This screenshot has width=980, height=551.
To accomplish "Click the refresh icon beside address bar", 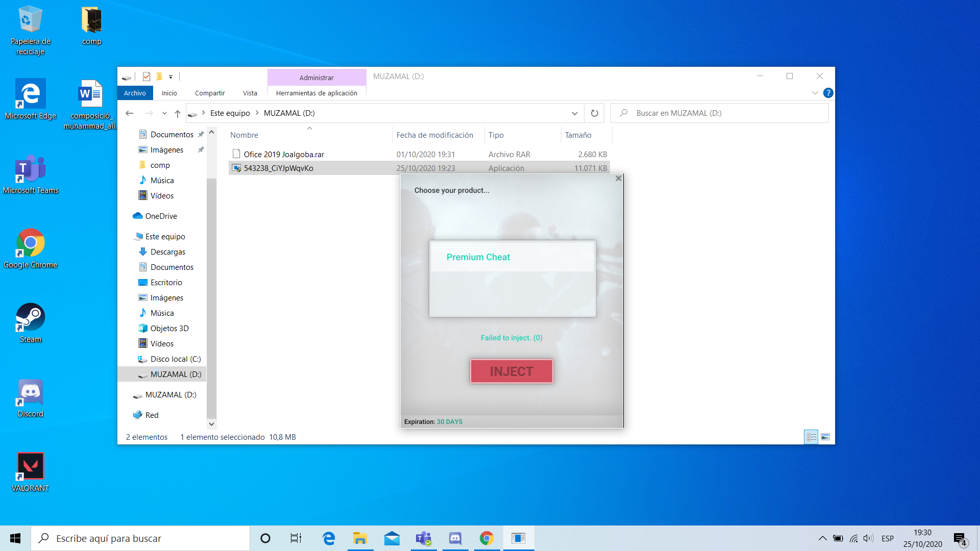I will pos(594,113).
